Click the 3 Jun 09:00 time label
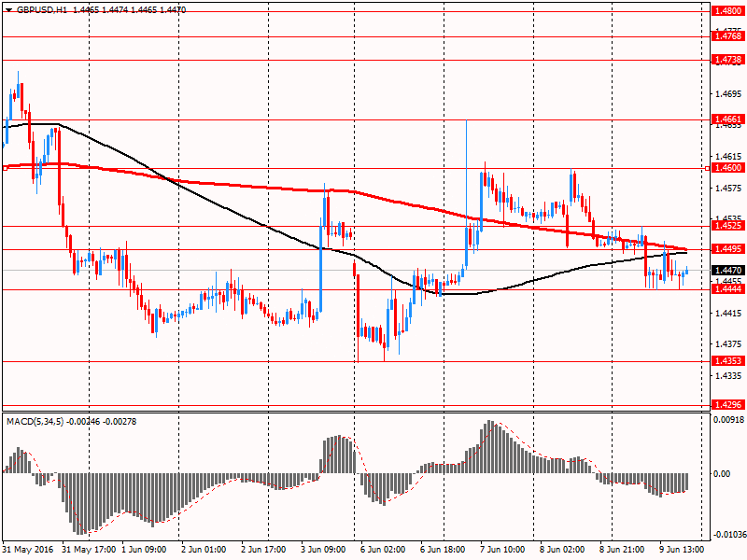Image resolution: width=747 pixels, height=560 pixels. 323,550
